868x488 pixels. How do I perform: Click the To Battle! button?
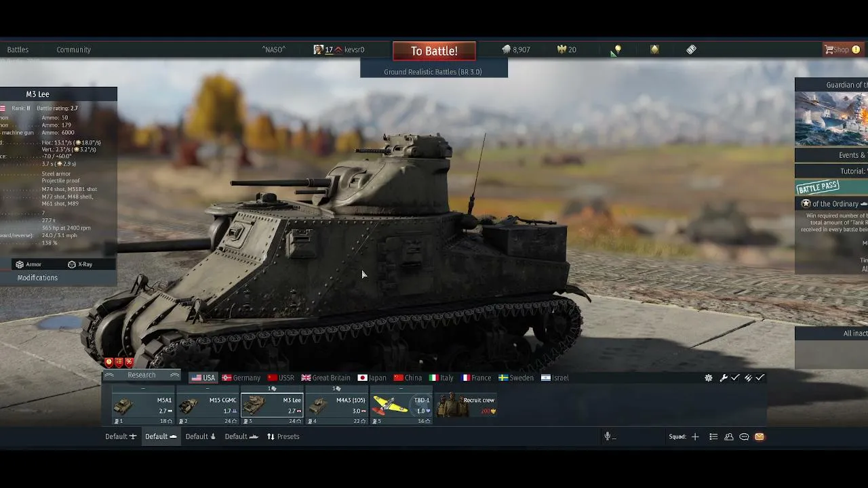pyautogui.click(x=434, y=51)
